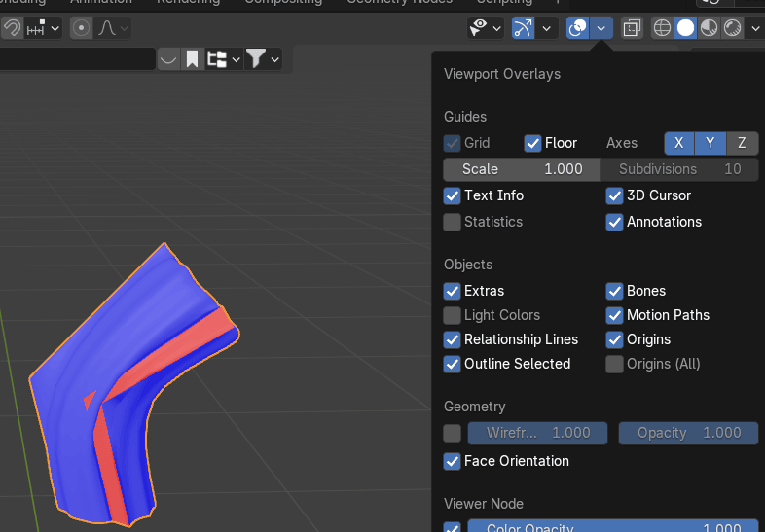
Task: Click the proportional editing icon
Action: pyautogui.click(x=81, y=28)
